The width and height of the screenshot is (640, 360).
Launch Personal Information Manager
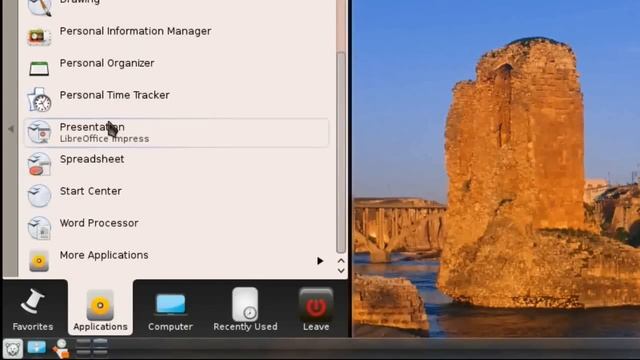tap(176, 37)
